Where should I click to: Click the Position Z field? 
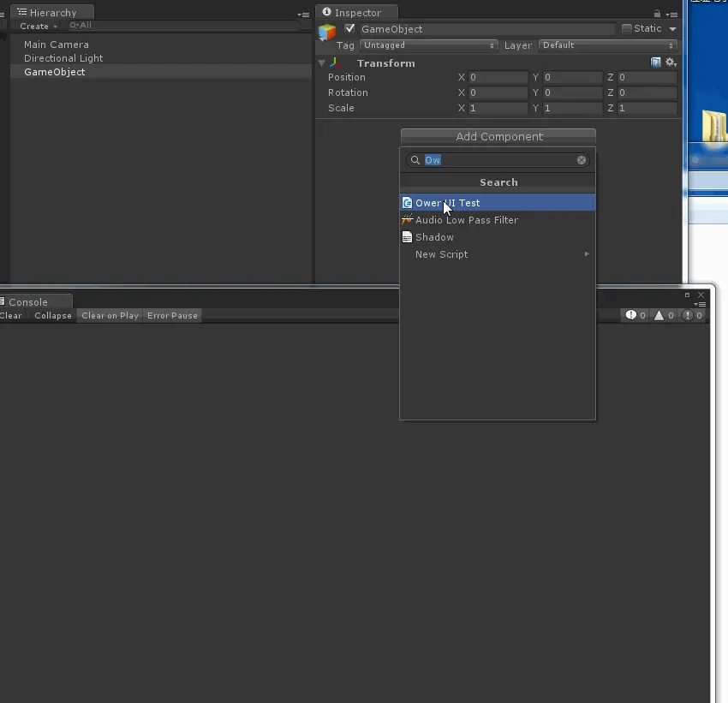pyautogui.click(x=647, y=77)
